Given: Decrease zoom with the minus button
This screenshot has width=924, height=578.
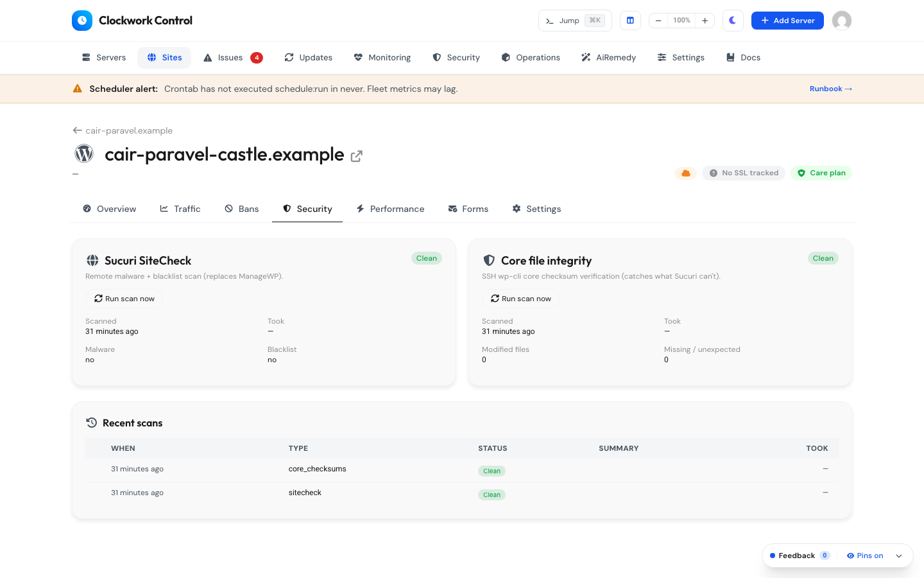Looking at the screenshot, I should [658, 21].
